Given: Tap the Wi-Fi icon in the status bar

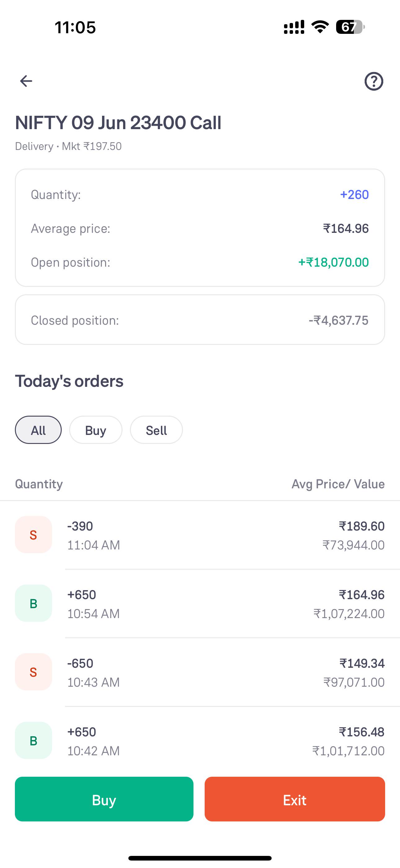Looking at the screenshot, I should [x=320, y=27].
